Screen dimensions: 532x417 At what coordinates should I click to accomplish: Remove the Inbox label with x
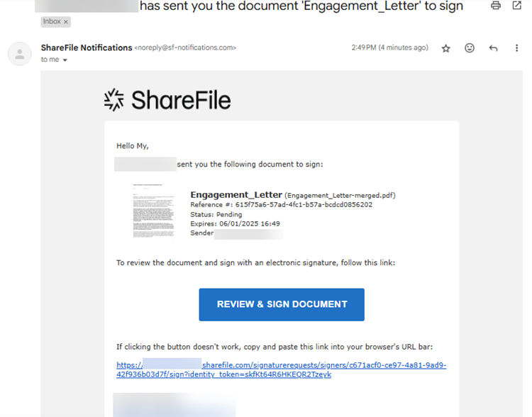click(x=66, y=22)
